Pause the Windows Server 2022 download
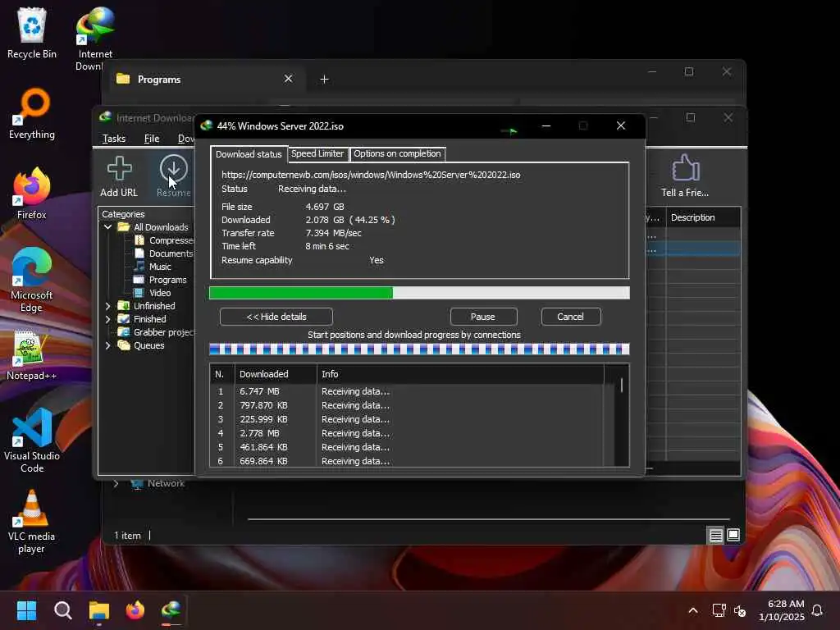The width and height of the screenshot is (840, 630). (483, 317)
